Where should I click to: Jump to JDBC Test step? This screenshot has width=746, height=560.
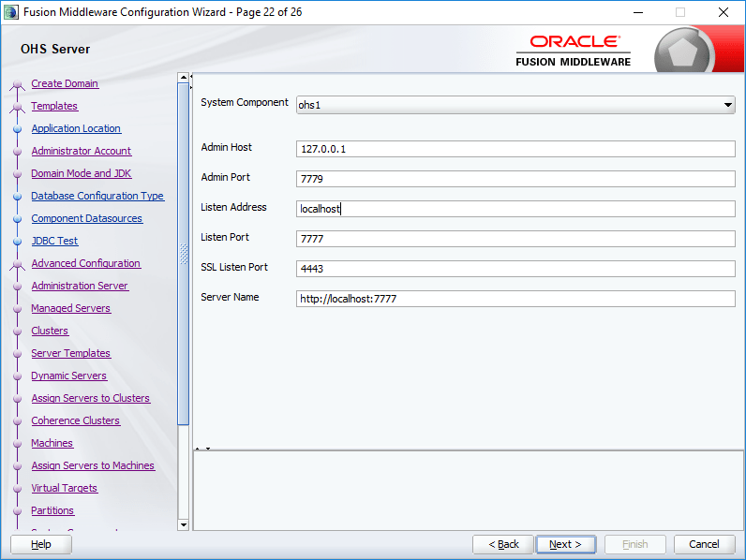[x=54, y=241]
